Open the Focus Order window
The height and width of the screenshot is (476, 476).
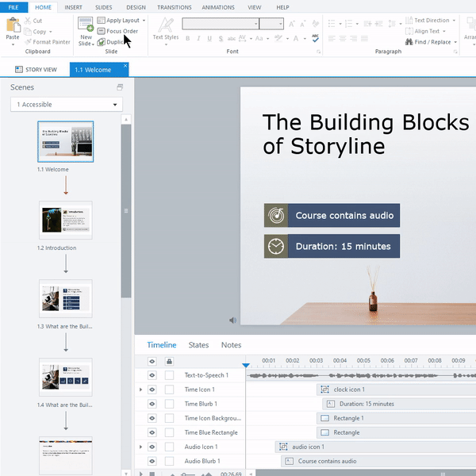click(x=117, y=31)
